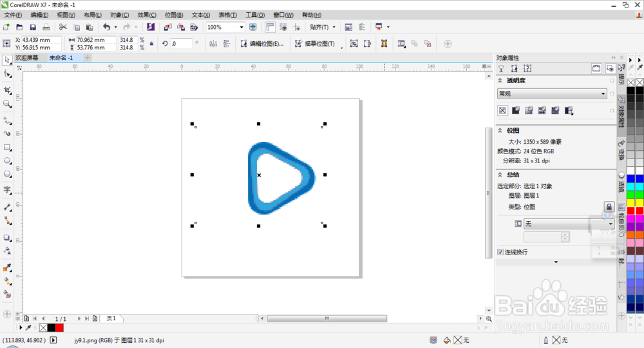Open the 贴齐(T) snap dropdown
The image size is (644, 348).
(334, 27)
